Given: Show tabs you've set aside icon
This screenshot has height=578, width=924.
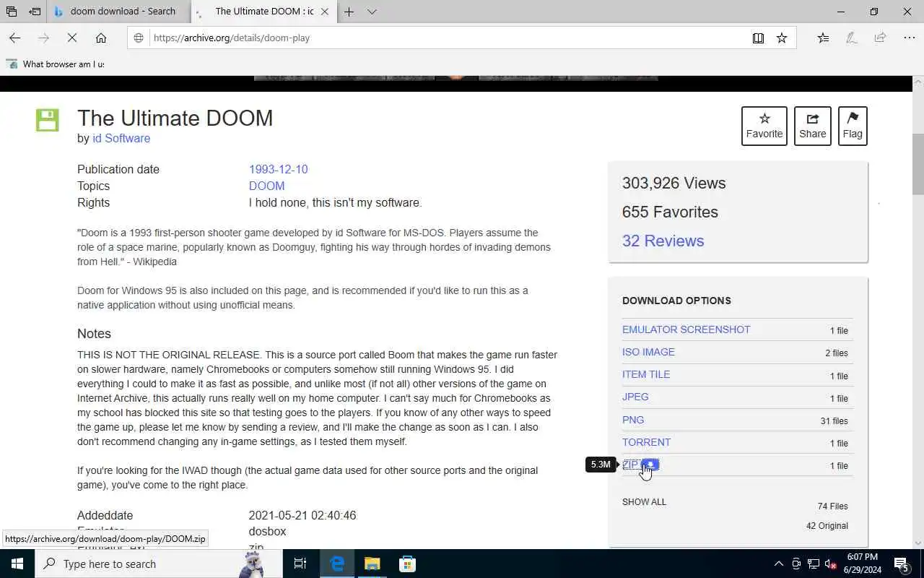Looking at the screenshot, I should (12, 12).
